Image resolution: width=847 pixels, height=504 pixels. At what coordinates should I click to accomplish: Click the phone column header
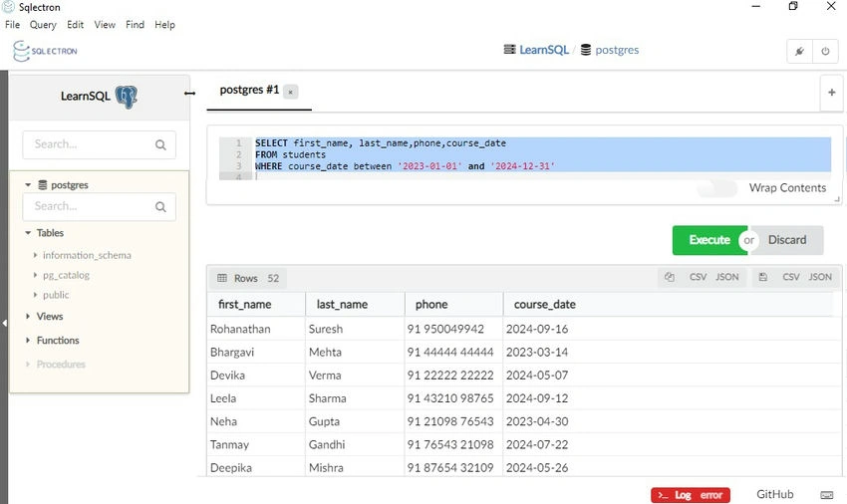tap(454, 305)
